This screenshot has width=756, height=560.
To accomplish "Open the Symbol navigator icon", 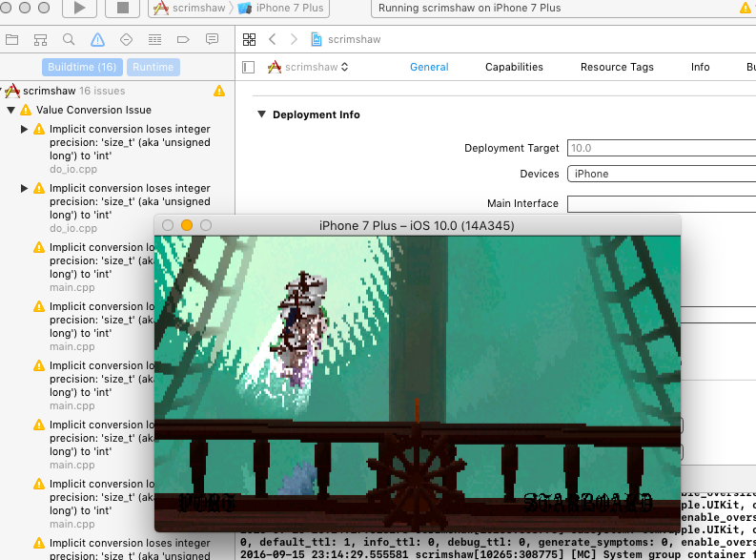I will 40,39.
